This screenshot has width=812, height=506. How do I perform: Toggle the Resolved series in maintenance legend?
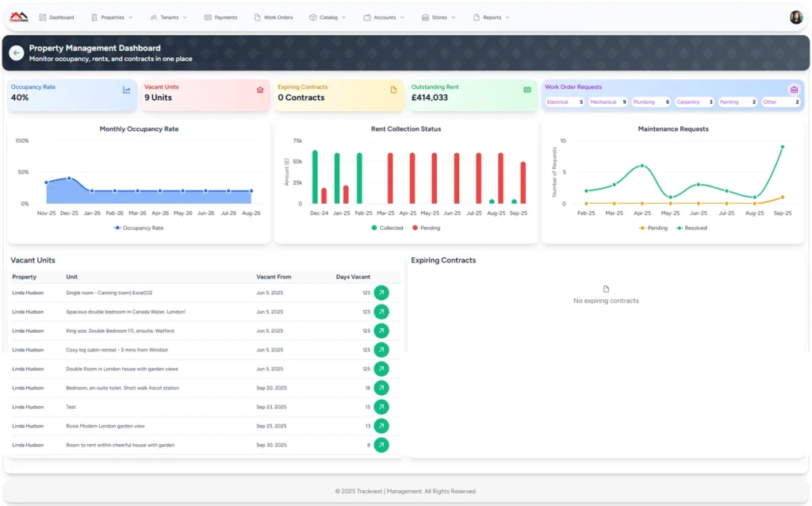click(x=691, y=228)
